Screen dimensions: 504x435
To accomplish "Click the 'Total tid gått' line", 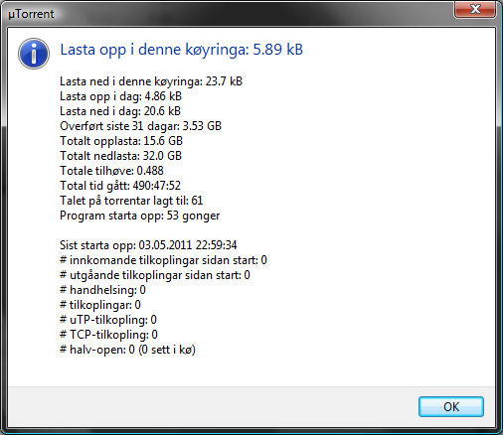I will point(120,186).
